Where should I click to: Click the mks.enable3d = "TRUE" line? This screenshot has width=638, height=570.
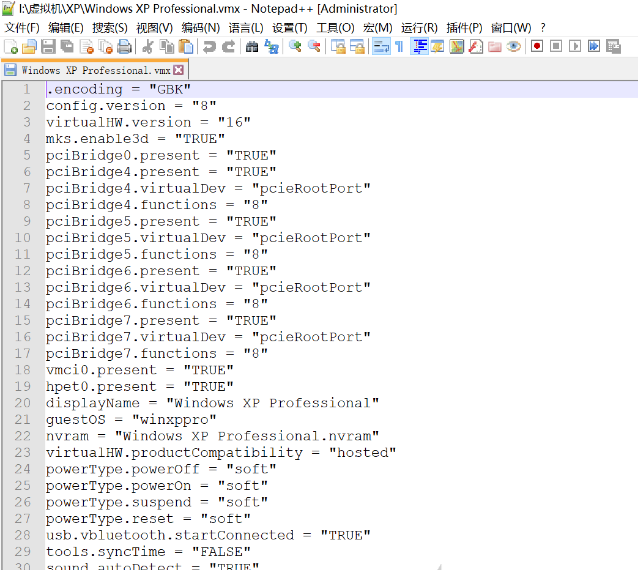(x=135, y=139)
